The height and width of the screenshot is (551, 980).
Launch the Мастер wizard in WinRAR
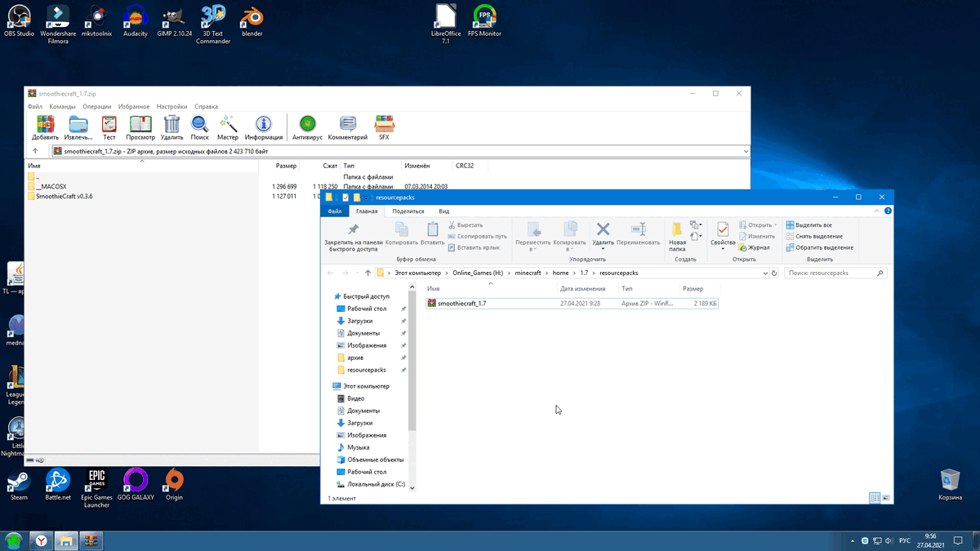tap(228, 127)
